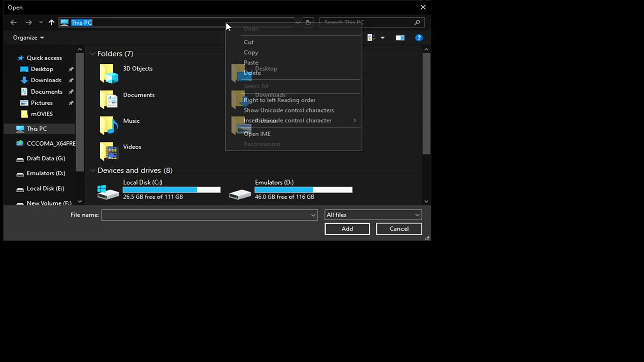Click Local Disk (C:) usage bar
This screenshot has width=644, height=362.
tap(172, 190)
